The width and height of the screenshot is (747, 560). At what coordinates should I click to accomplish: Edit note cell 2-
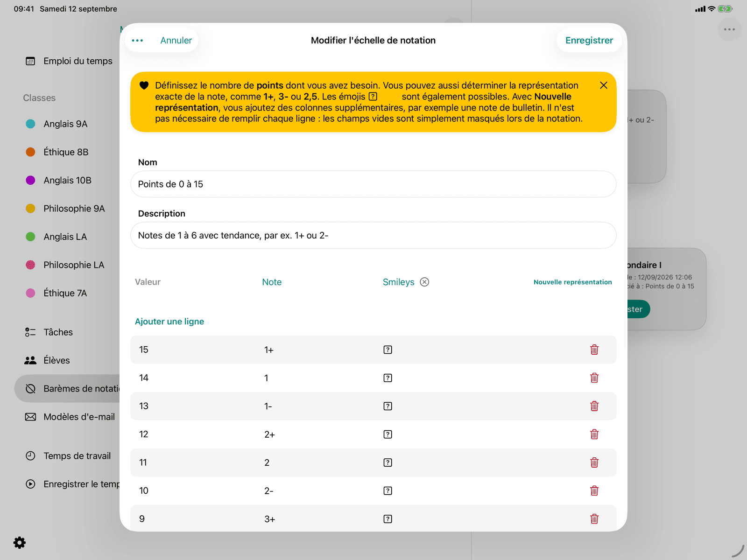(269, 491)
